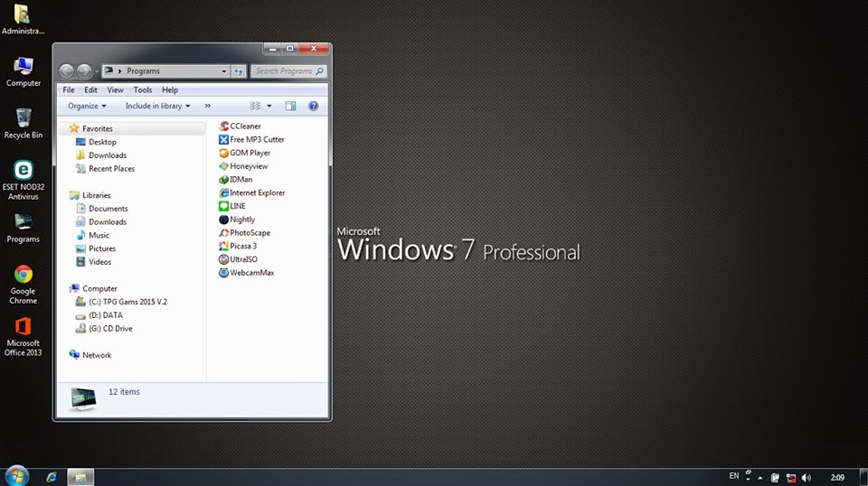Image resolution: width=868 pixels, height=486 pixels.
Task: Select the Honeyview shortcut
Action: coord(243,166)
